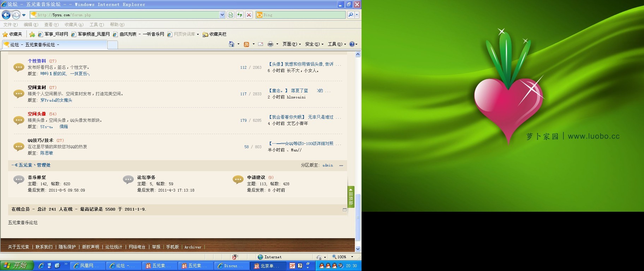Switch to the 凤凰网 taskbar window

(88, 266)
